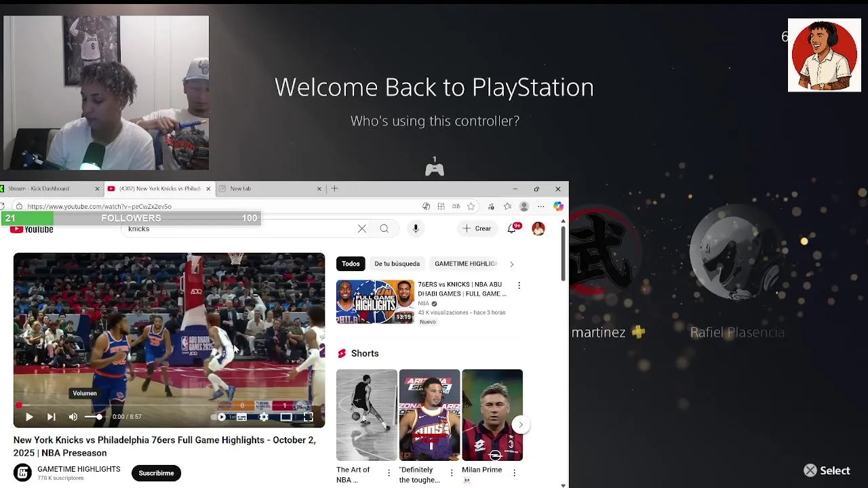Open YouTube notifications bell
The image size is (868, 488).
pyautogui.click(x=513, y=228)
